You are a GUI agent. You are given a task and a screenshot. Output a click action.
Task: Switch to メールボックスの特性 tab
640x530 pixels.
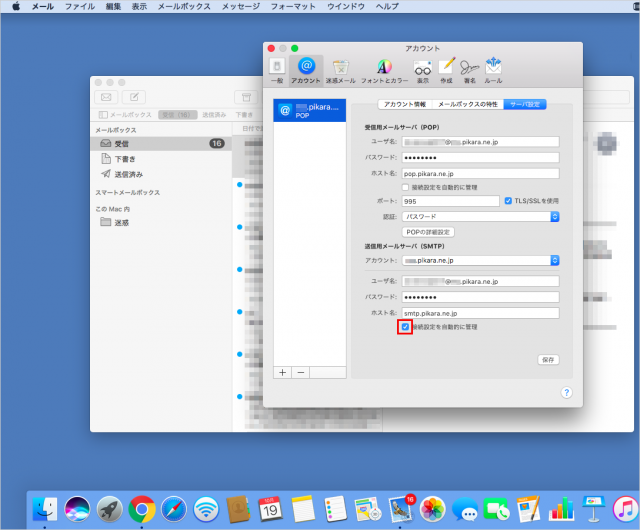(x=468, y=105)
